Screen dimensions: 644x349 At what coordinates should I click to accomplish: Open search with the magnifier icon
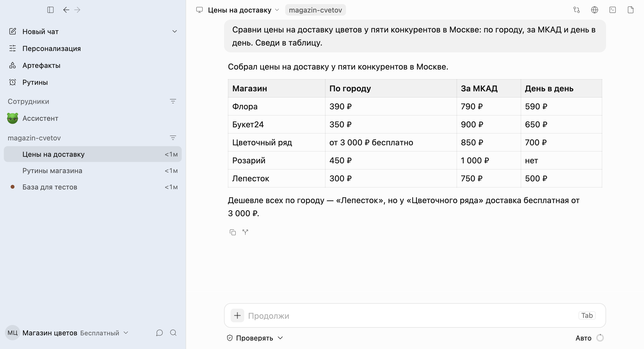click(173, 333)
